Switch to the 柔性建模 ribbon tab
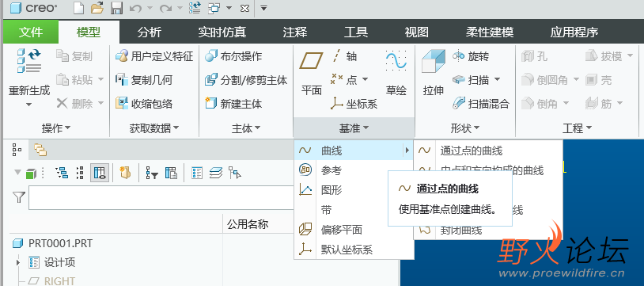 click(x=490, y=32)
